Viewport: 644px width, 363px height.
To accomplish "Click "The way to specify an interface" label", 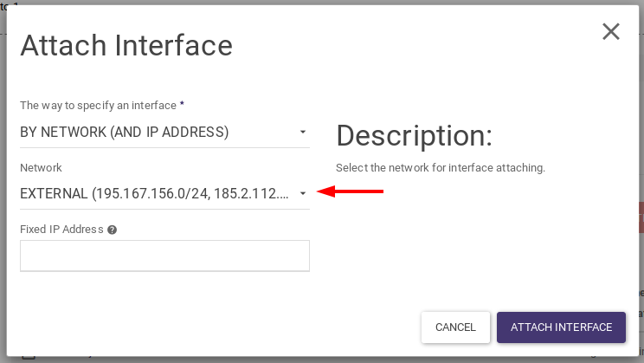I will (x=98, y=105).
